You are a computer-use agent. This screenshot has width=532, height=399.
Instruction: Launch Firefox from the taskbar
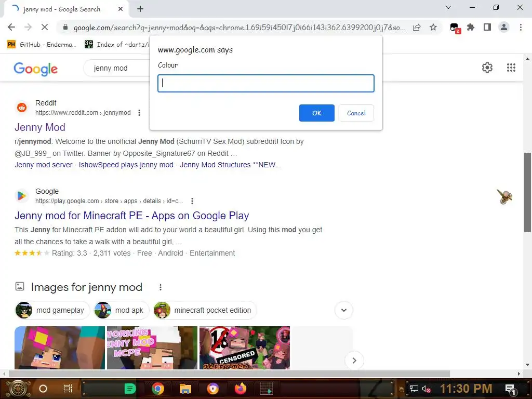click(241, 389)
